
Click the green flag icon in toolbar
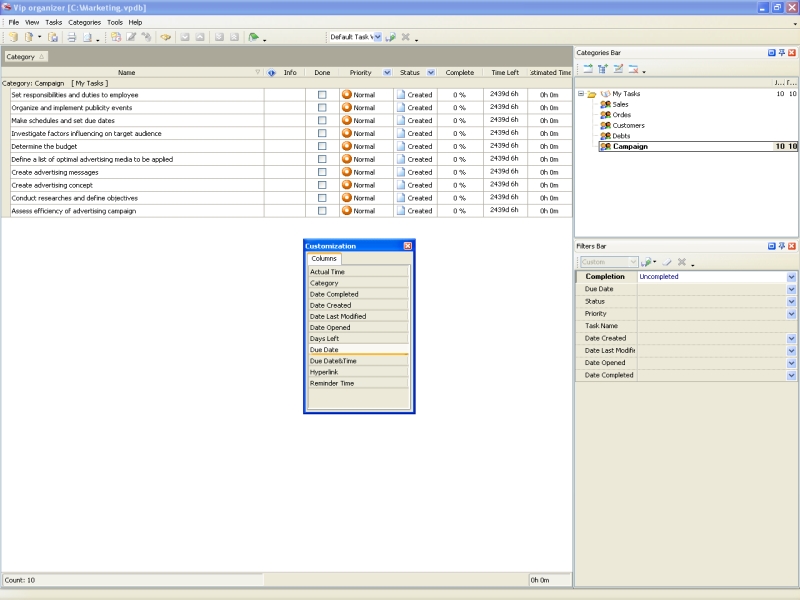tap(253, 37)
